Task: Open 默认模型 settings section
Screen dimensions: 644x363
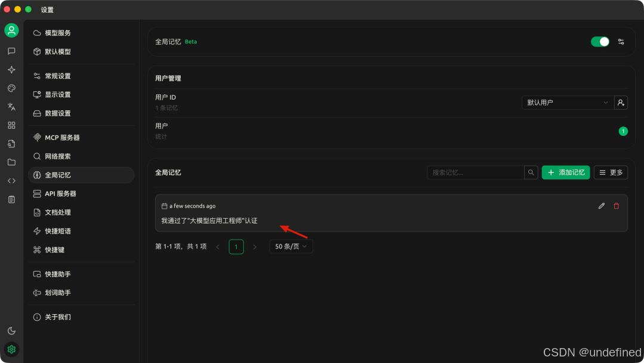Action: [81, 52]
